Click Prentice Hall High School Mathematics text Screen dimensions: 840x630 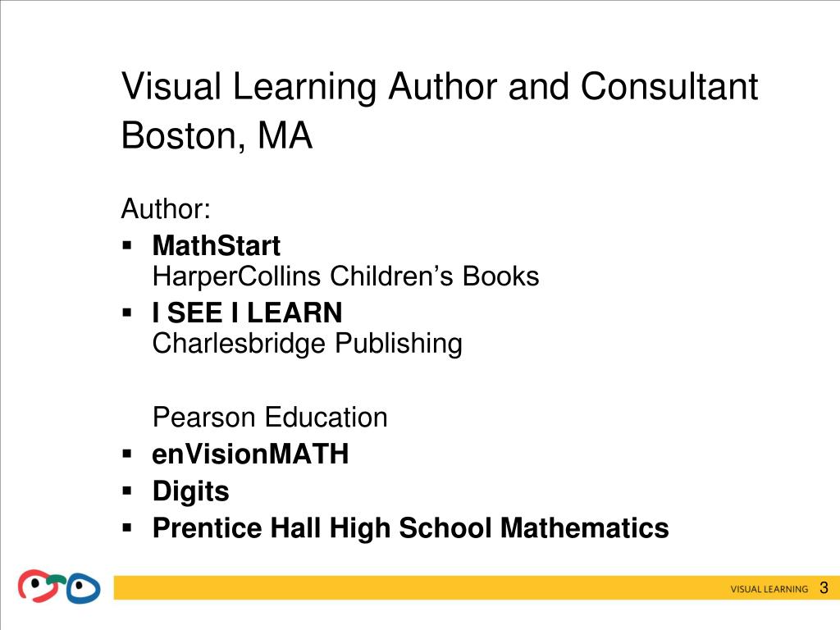pyautogui.click(x=410, y=528)
